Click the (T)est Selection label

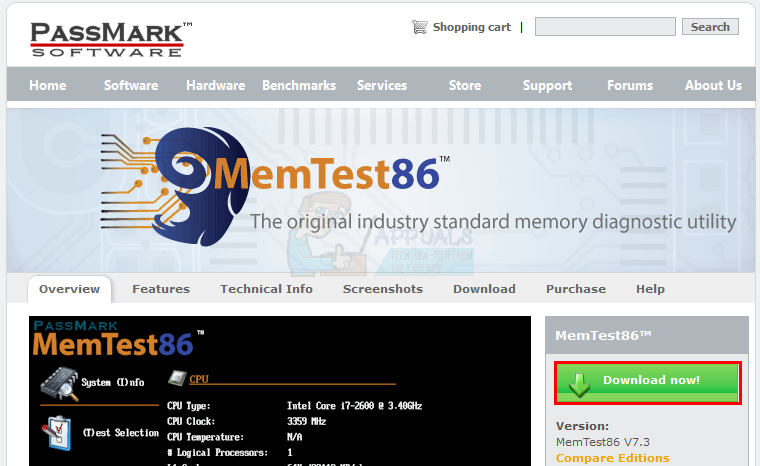[x=120, y=433]
